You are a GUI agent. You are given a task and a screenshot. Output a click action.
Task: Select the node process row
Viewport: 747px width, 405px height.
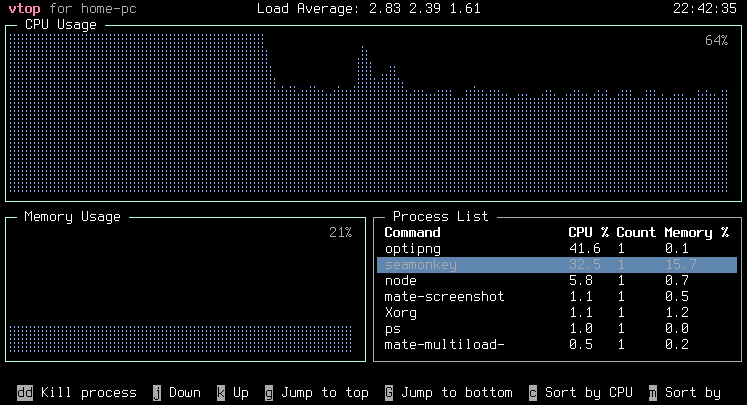pos(557,281)
